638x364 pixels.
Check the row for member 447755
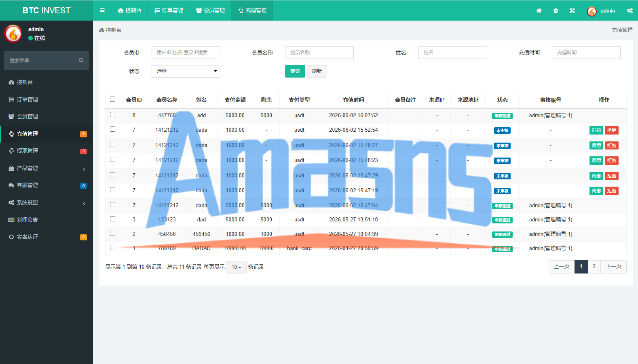tap(112, 115)
